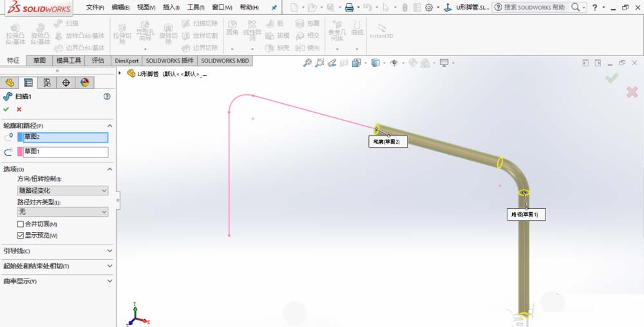This screenshot has width=644, height=327.
Task: Click the 轮廓(草图2) callout label
Action: (x=388, y=141)
